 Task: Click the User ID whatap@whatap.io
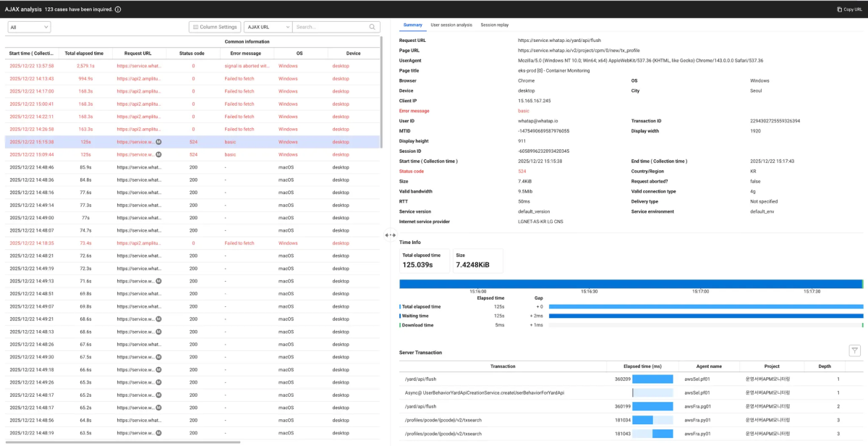pos(538,121)
